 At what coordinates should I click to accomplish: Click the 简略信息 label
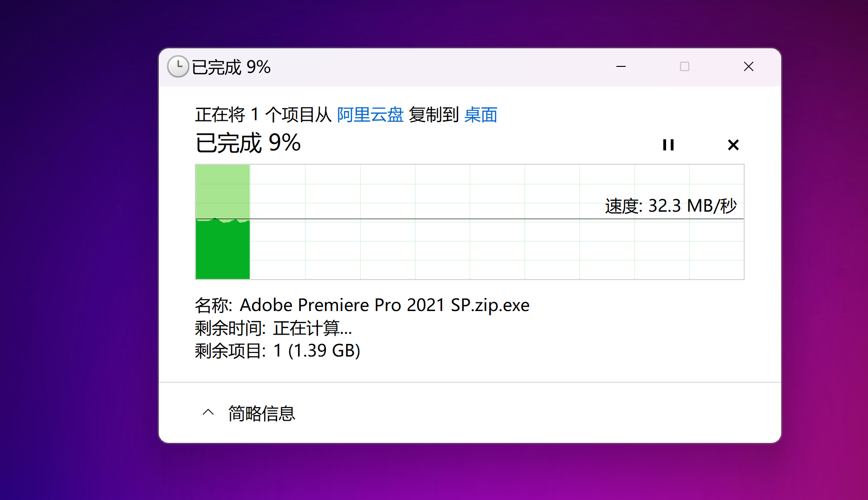coord(262,413)
